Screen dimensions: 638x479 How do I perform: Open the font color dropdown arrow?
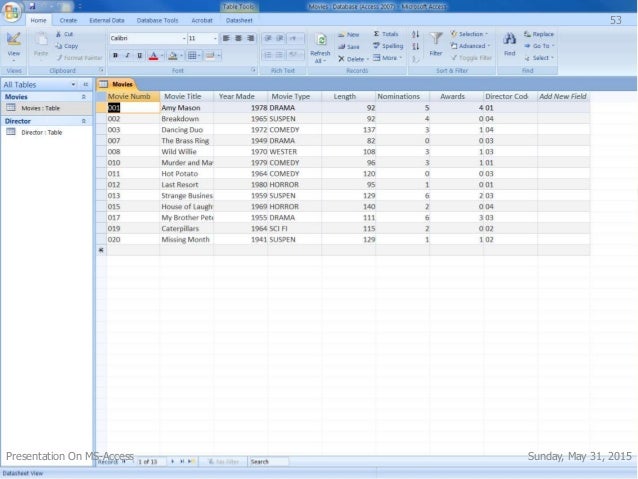[x=162, y=56]
